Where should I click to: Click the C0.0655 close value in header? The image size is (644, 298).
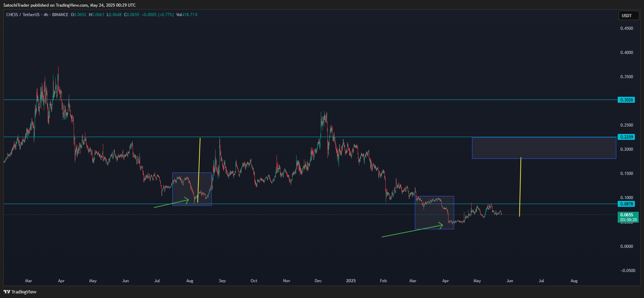[132, 15]
